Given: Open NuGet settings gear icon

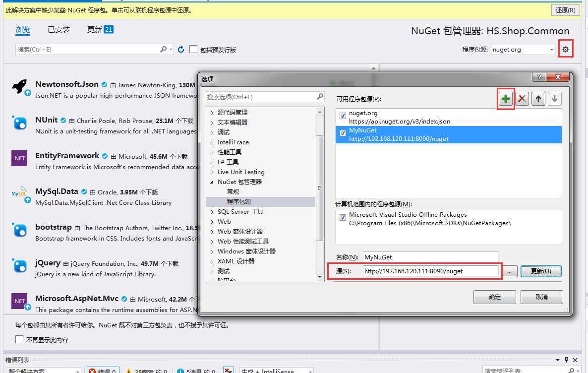Looking at the screenshot, I should point(566,49).
